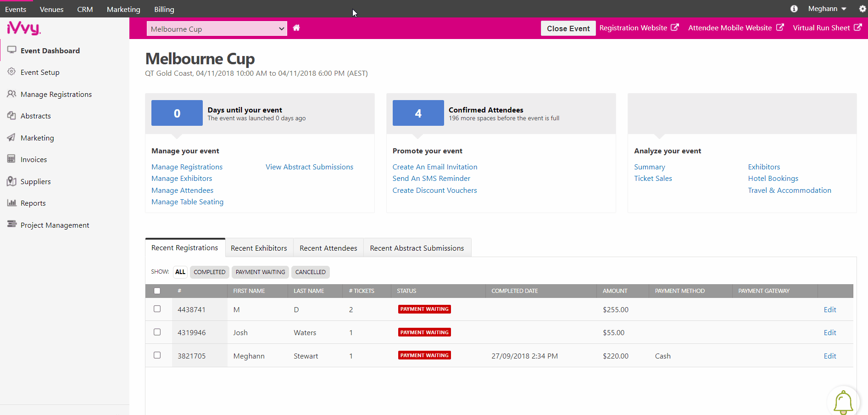Image resolution: width=868 pixels, height=415 pixels.
Task: Open the Manage Exhibitors link
Action: 182,178
